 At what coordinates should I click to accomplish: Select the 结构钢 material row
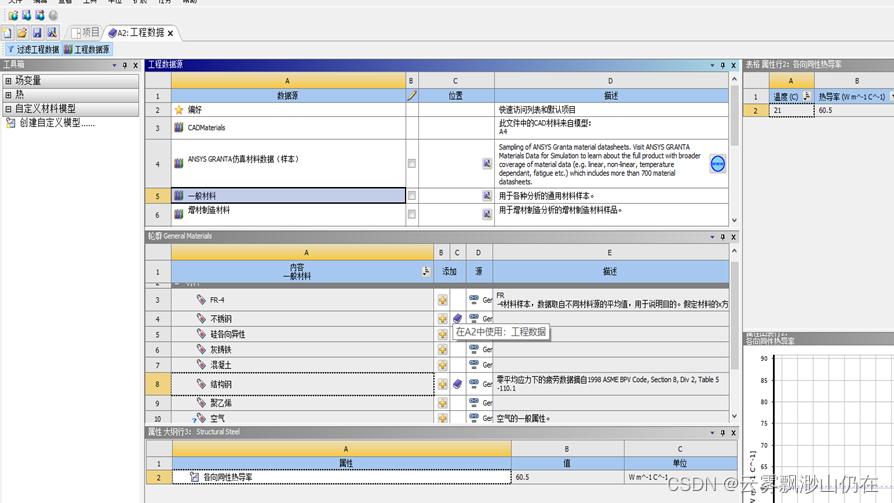pyautogui.click(x=302, y=384)
